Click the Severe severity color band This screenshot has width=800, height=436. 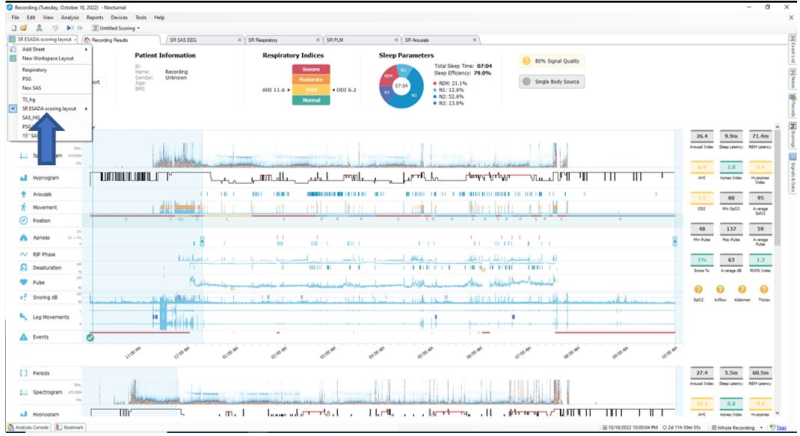point(311,69)
